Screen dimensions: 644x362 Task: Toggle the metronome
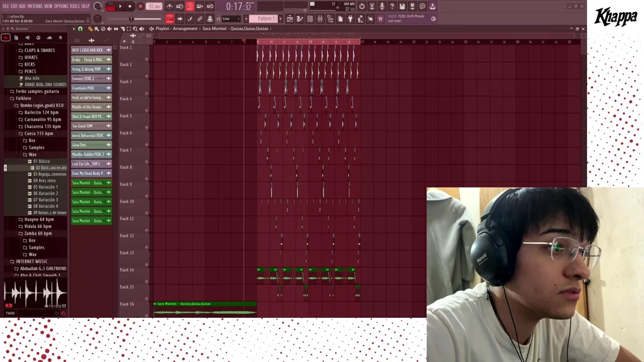pos(170,6)
